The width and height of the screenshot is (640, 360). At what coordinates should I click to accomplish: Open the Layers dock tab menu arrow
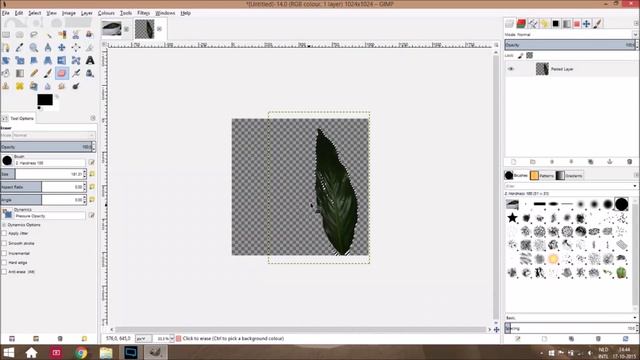[636, 24]
